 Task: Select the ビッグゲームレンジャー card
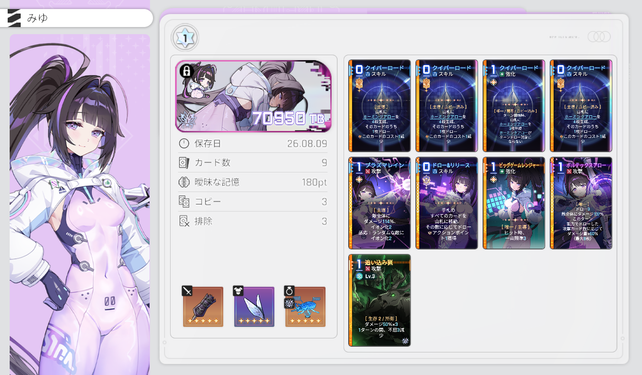513,203
